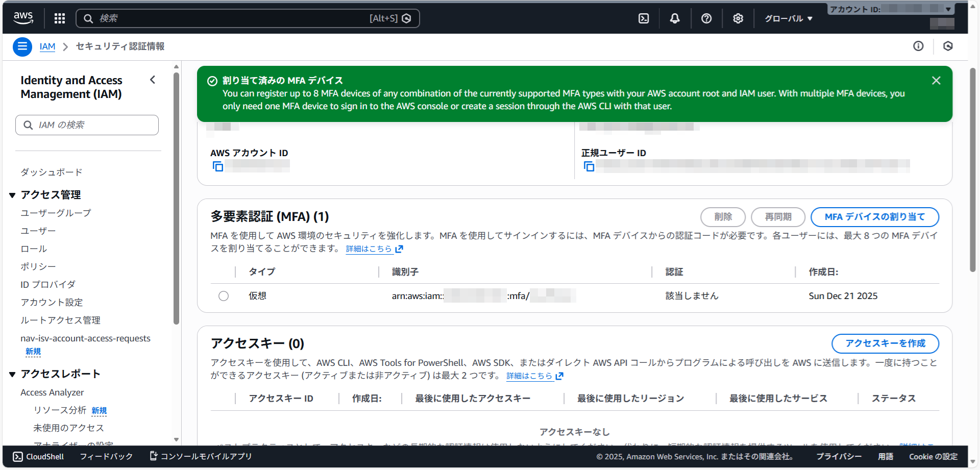980x470 pixels.
Task: Open the help question mark menu
Action: pyautogui.click(x=706, y=18)
